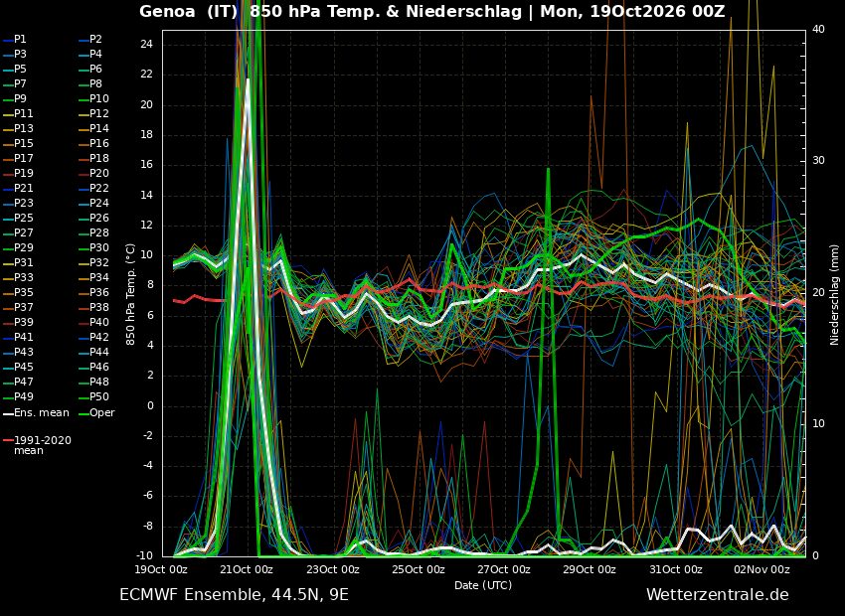Select the "P50" legend entry
Screen dimensions: 845x616
(93, 396)
